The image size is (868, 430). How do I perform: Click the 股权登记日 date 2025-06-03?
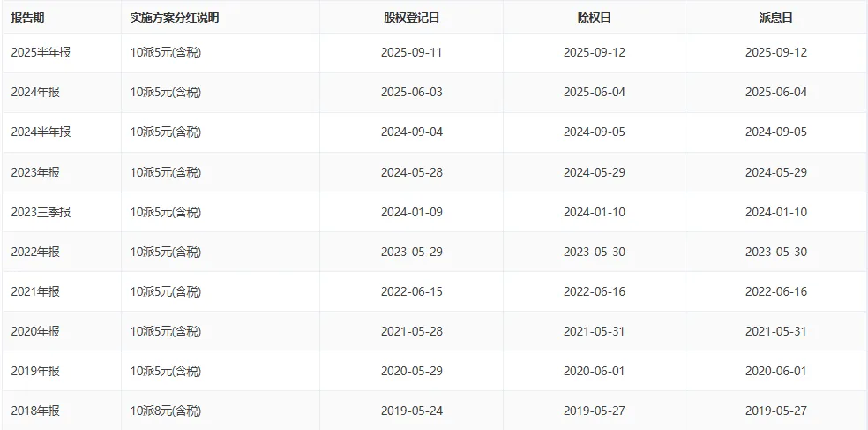pyautogui.click(x=411, y=92)
